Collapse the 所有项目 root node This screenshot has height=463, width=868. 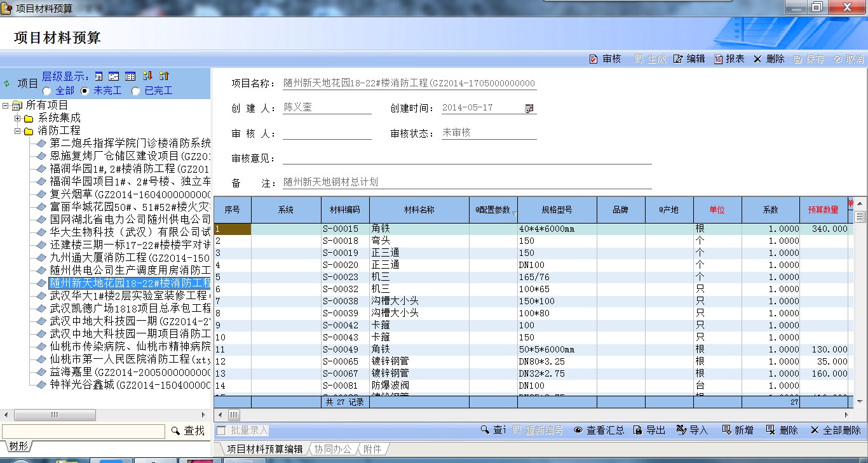pyautogui.click(x=6, y=105)
